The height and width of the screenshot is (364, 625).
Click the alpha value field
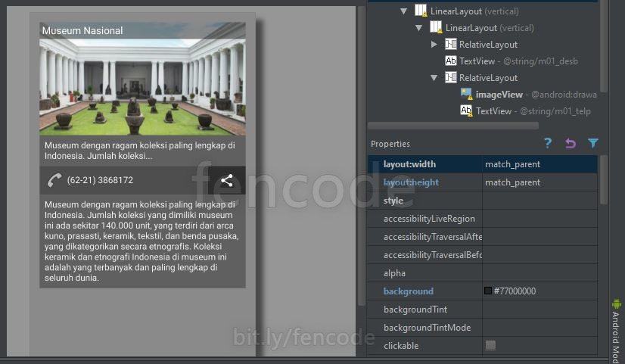539,273
